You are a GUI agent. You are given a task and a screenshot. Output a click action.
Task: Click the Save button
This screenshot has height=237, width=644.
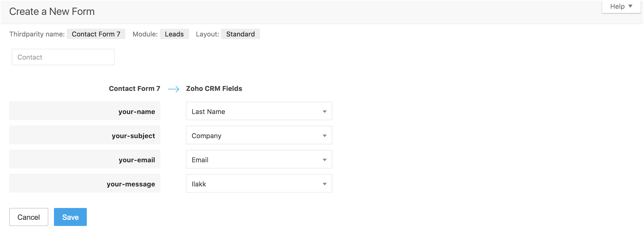[x=70, y=217]
